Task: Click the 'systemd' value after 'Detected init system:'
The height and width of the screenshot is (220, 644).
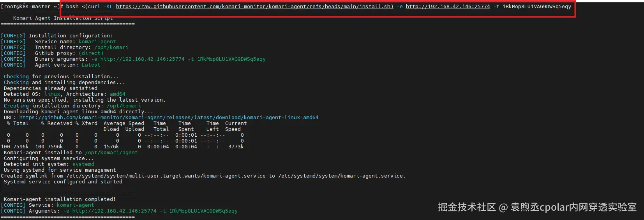Action: tap(83, 164)
